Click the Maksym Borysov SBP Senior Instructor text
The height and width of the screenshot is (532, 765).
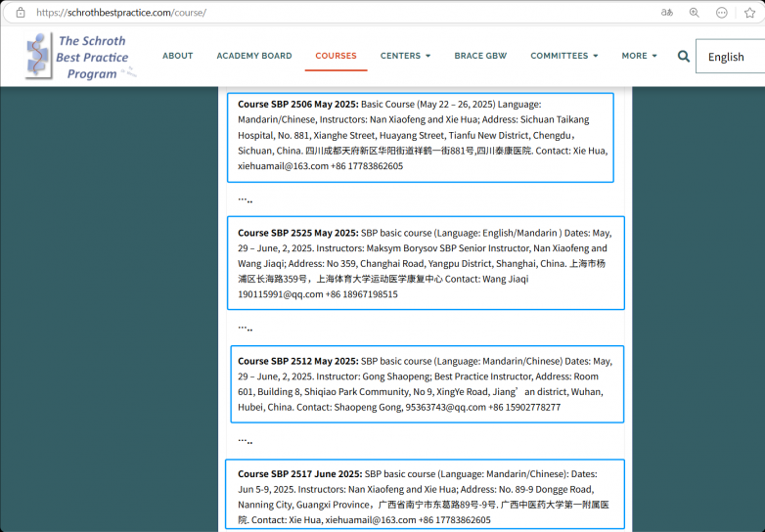click(x=447, y=247)
